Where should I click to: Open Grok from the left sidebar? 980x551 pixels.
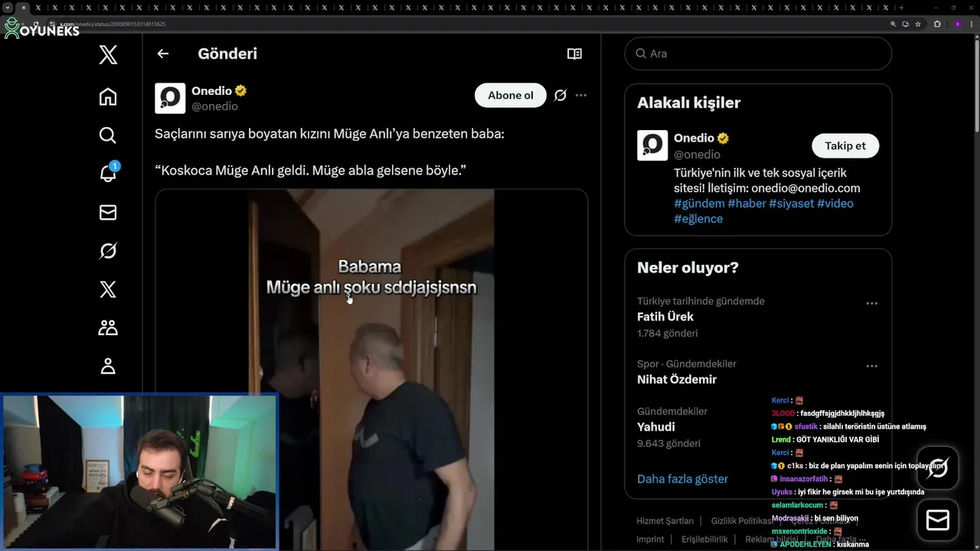108,251
